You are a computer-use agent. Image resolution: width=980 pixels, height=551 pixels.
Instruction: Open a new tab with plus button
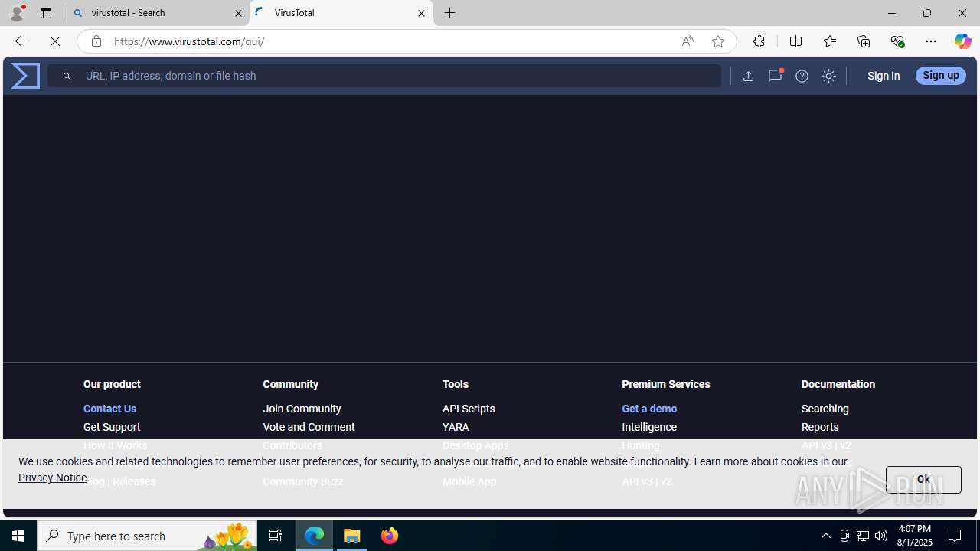pos(450,13)
